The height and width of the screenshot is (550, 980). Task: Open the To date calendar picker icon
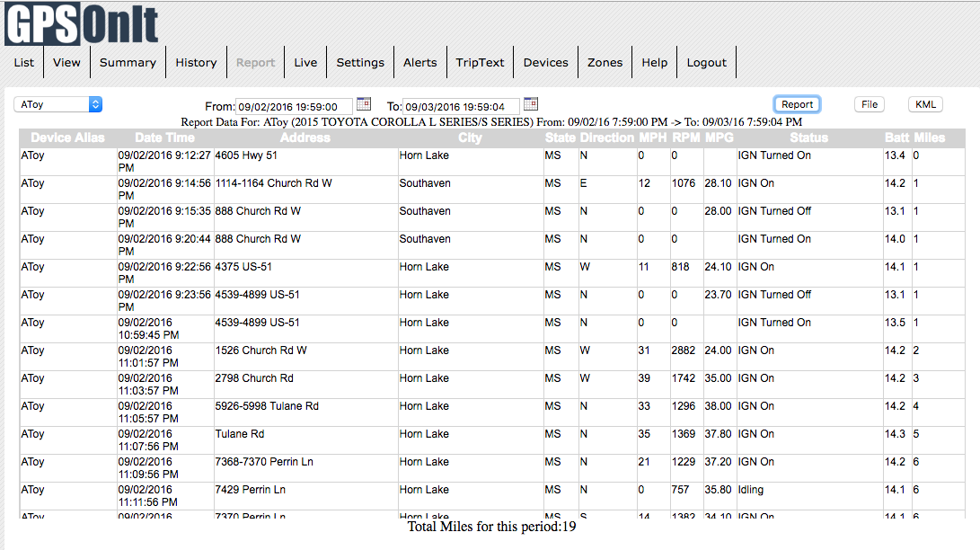point(531,103)
